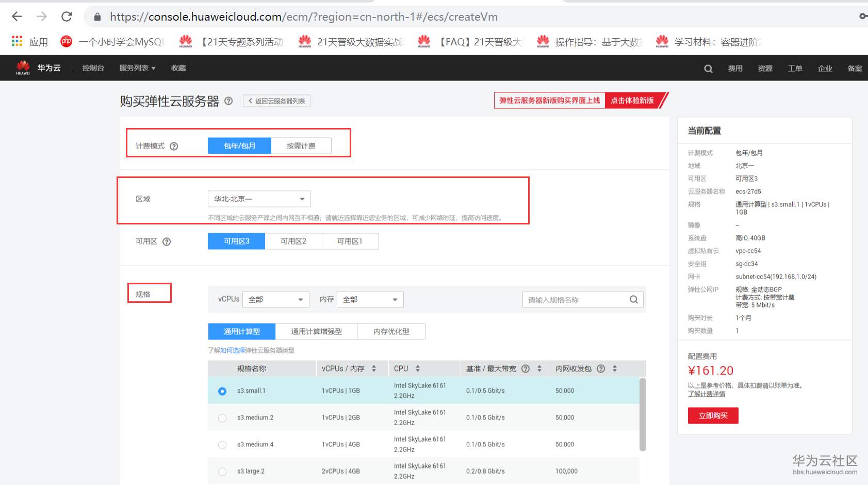Open the apps grid bookmark icon

point(17,41)
